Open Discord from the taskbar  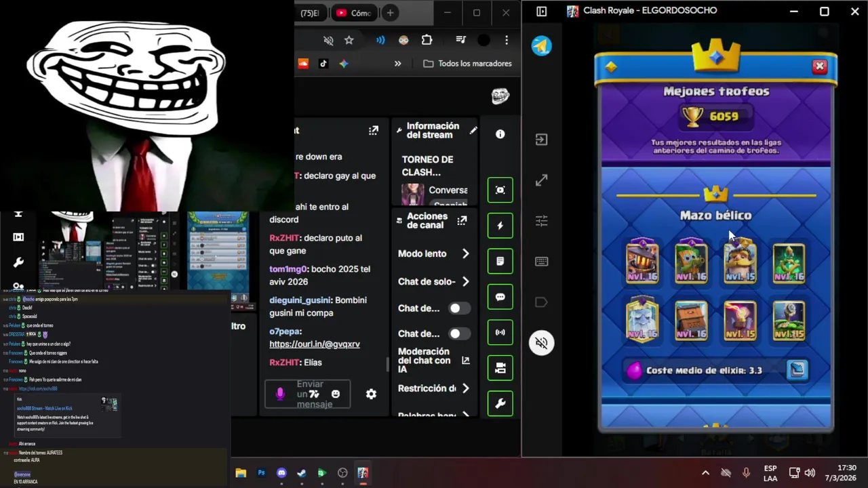coord(281,473)
